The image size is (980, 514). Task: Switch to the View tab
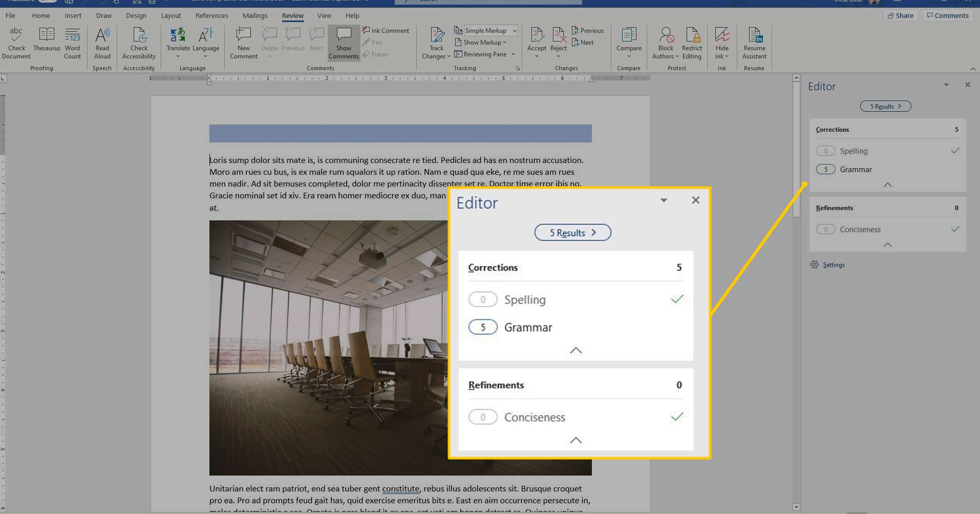point(324,15)
